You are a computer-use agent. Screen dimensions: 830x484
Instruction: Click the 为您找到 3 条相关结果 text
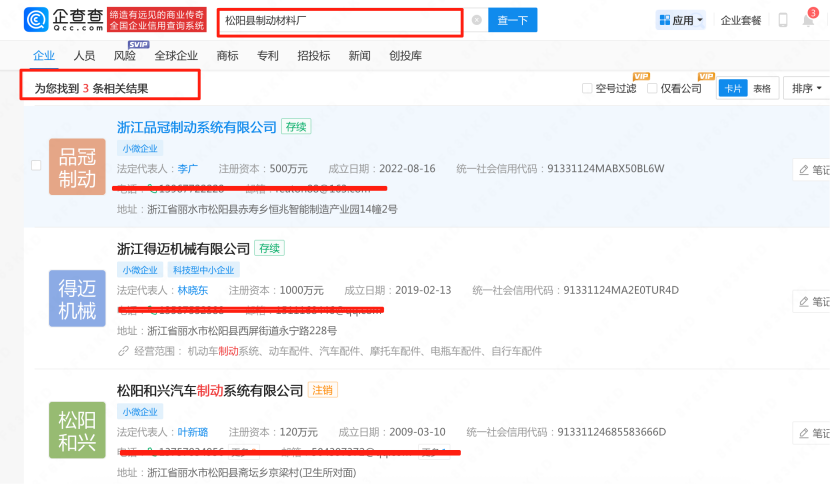pos(91,88)
